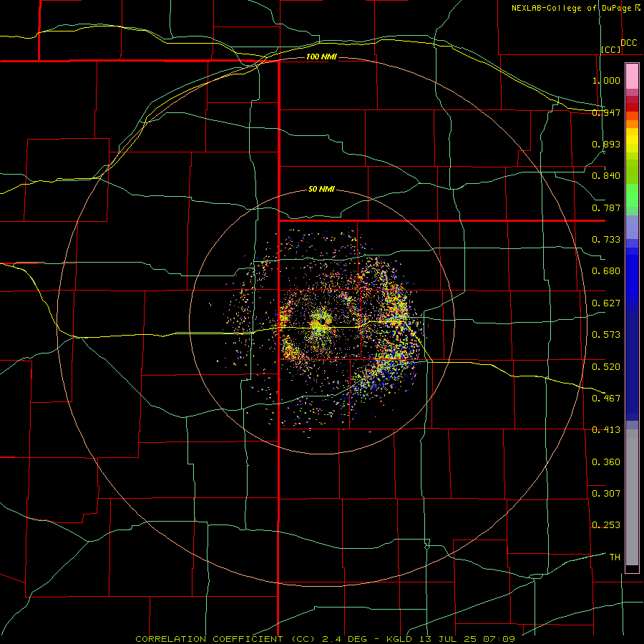Select the DCC label above color bar
The height and width of the screenshot is (644, 644).
coord(628,43)
